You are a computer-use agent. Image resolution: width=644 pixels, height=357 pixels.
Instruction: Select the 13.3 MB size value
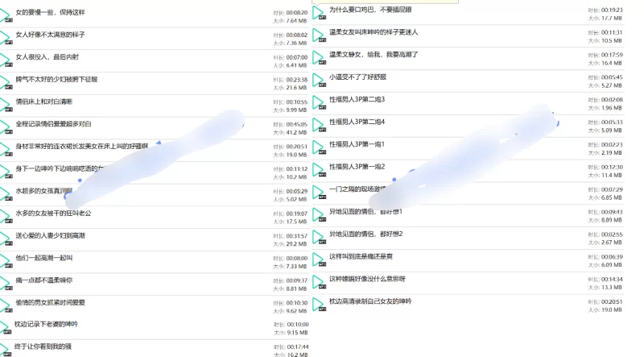click(611, 287)
